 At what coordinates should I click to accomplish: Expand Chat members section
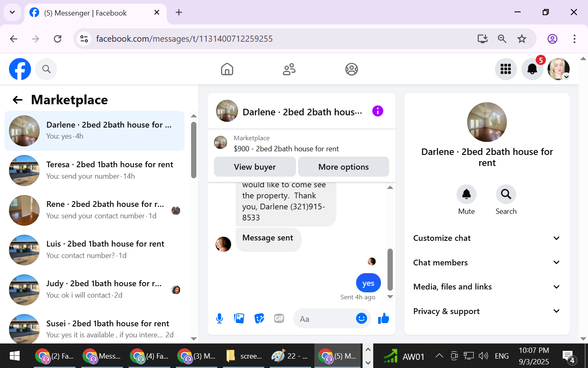click(x=486, y=263)
